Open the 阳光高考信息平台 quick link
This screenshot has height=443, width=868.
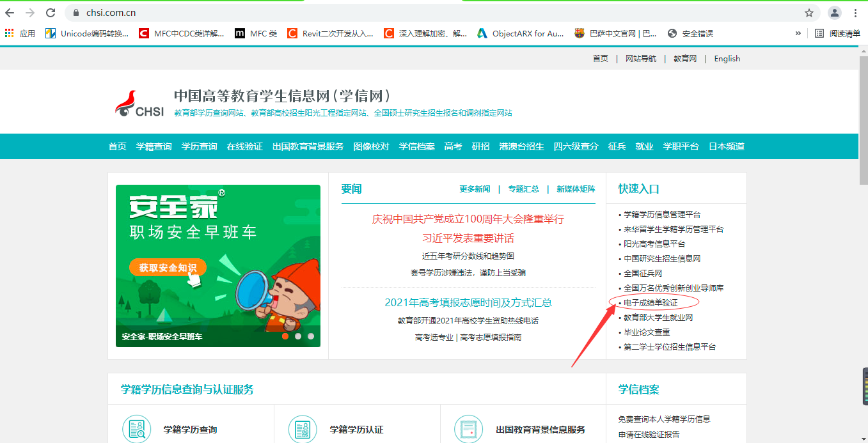coord(654,244)
